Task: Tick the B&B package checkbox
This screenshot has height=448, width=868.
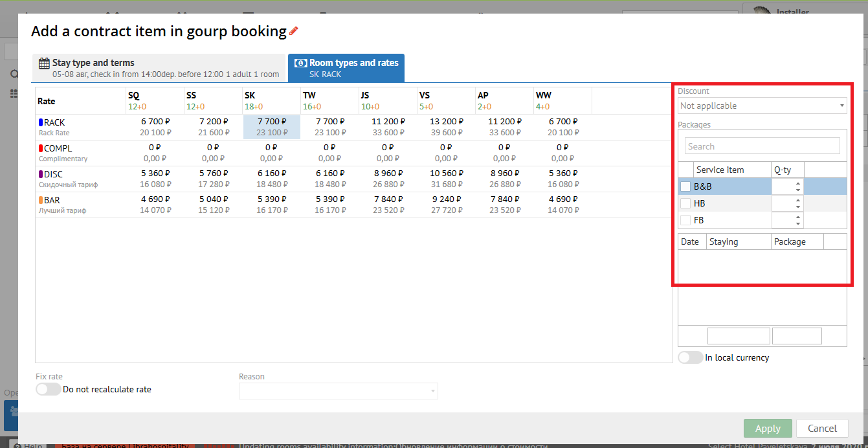Action: 685,187
